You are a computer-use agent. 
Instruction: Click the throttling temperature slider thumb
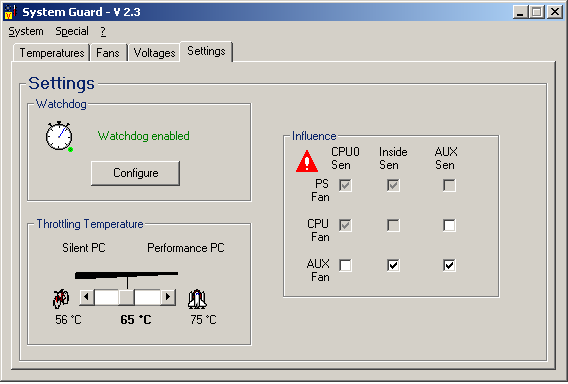click(x=126, y=297)
